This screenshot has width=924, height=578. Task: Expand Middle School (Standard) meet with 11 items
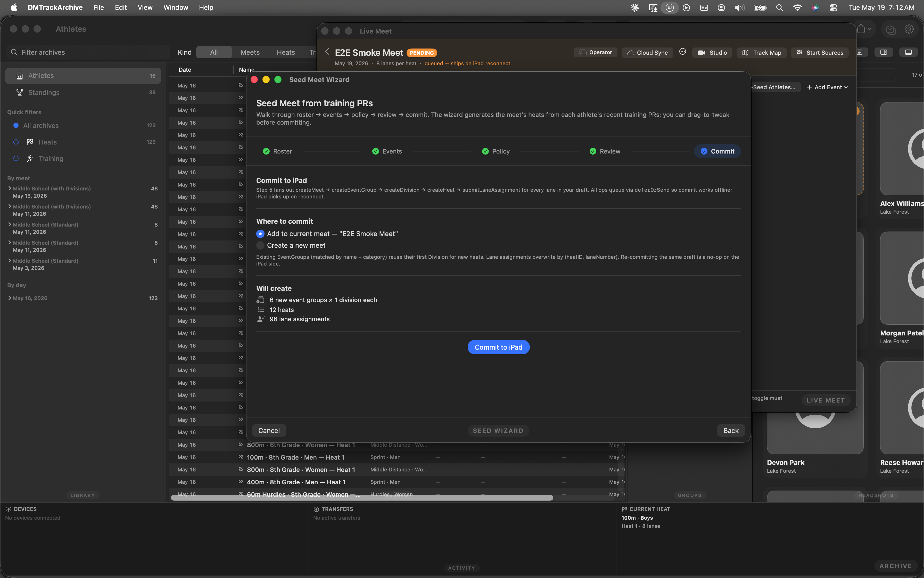[x=10, y=260]
